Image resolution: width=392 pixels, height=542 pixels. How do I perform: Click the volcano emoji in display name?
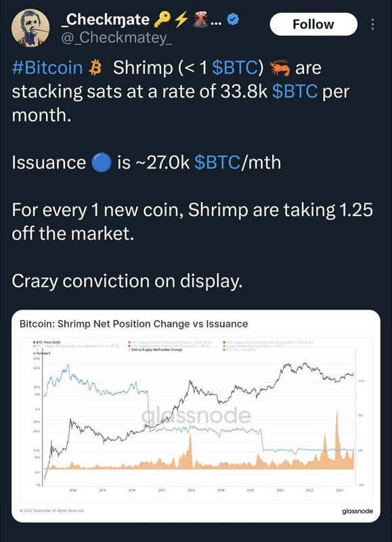(200, 19)
